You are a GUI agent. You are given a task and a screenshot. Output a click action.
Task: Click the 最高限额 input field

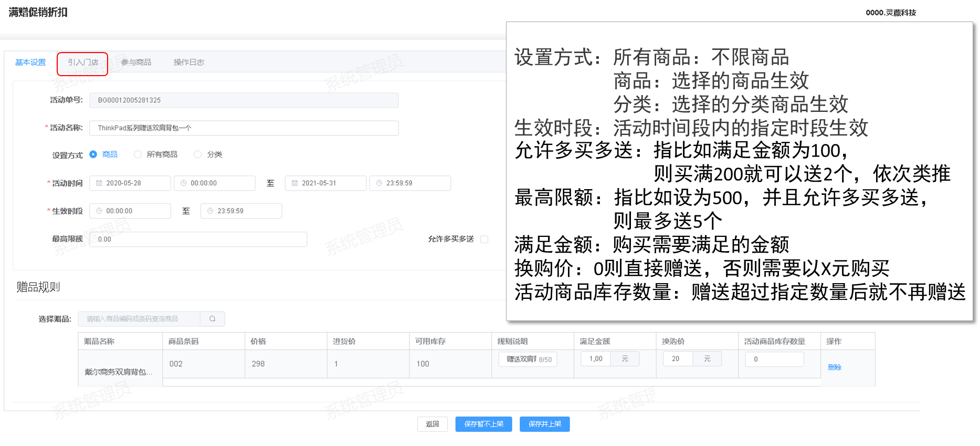[198, 240]
